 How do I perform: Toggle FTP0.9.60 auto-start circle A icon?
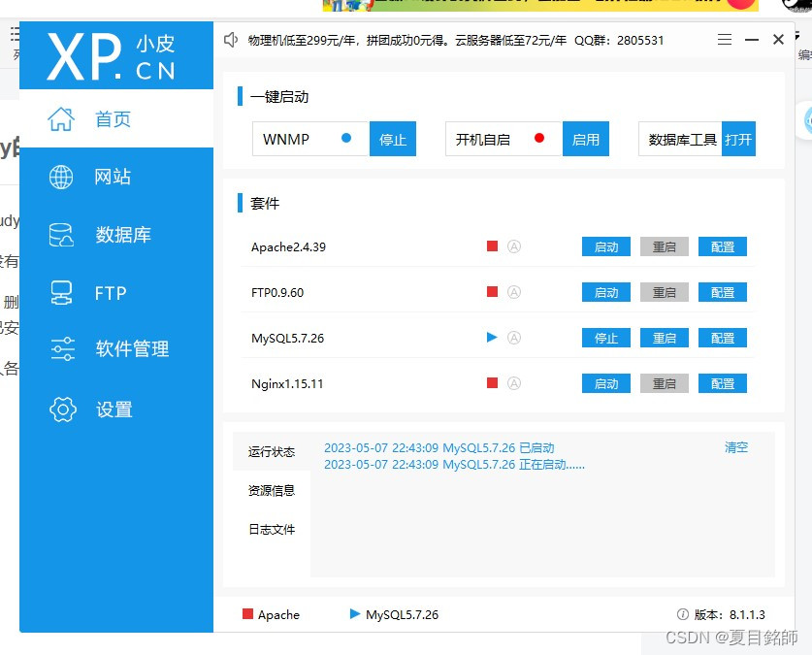point(514,292)
